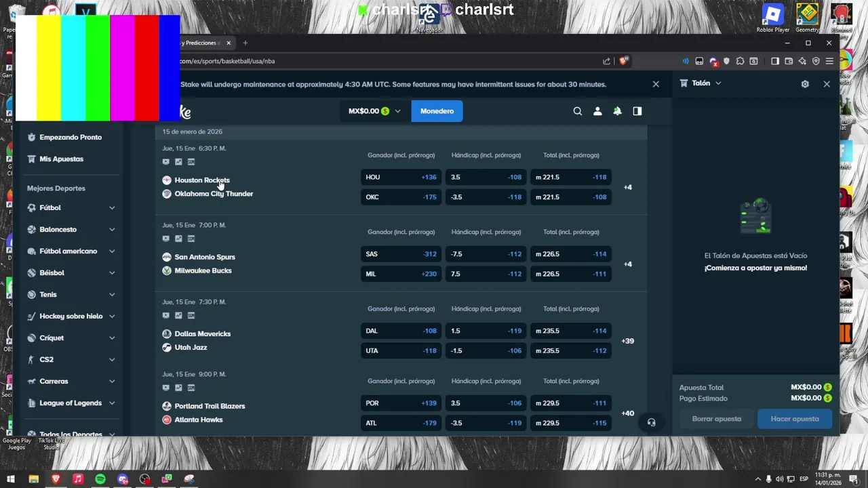Screen dimensions: 868x488
Task: Open the Dallas Mavericks team link
Action: (203, 333)
